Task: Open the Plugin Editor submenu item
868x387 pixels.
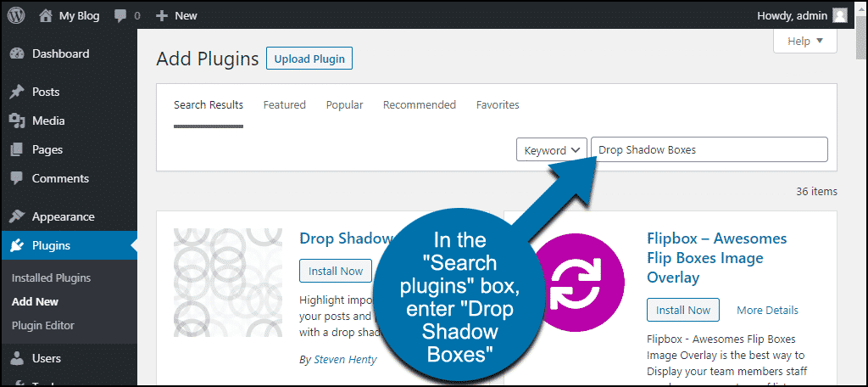Action: 42,325
